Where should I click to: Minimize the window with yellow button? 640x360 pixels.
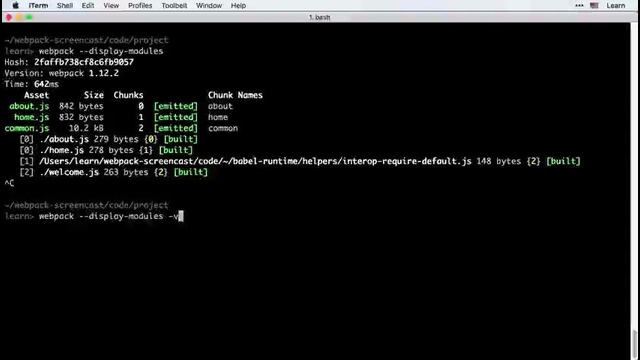point(19,17)
